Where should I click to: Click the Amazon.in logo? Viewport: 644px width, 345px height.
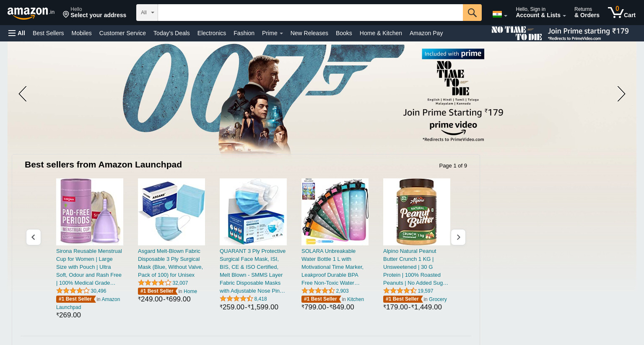pyautogui.click(x=31, y=13)
